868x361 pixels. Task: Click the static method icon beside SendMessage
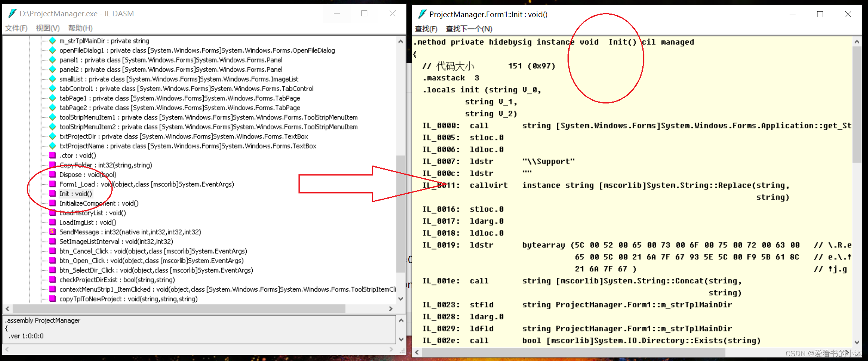[53, 232]
